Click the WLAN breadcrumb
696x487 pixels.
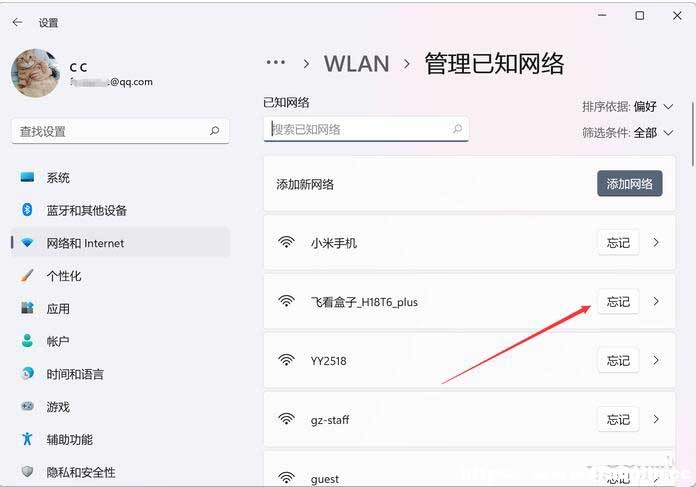click(x=356, y=63)
